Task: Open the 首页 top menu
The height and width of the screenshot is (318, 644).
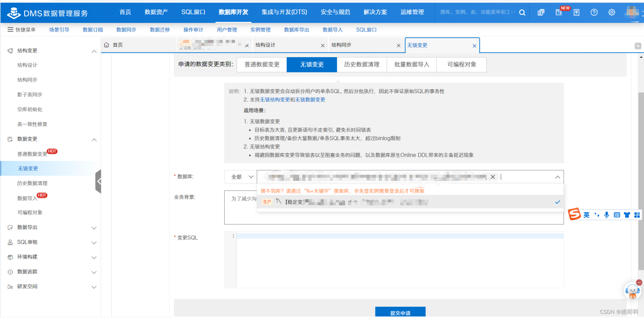Action: (125, 12)
